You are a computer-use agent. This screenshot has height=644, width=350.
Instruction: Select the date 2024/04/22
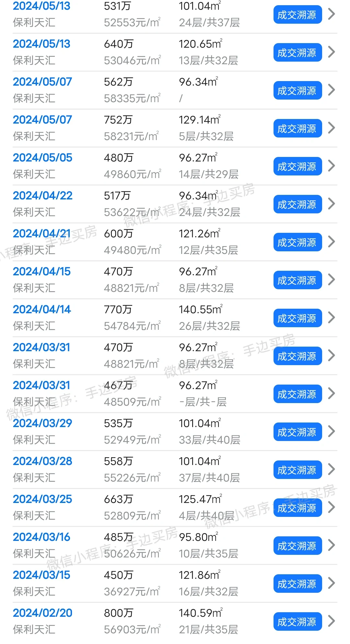pyautogui.click(x=42, y=196)
